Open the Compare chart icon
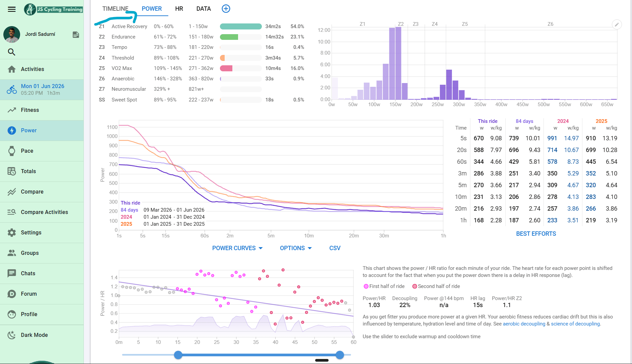The height and width of the screenshot is (364, 632). (x=12, y=192)
